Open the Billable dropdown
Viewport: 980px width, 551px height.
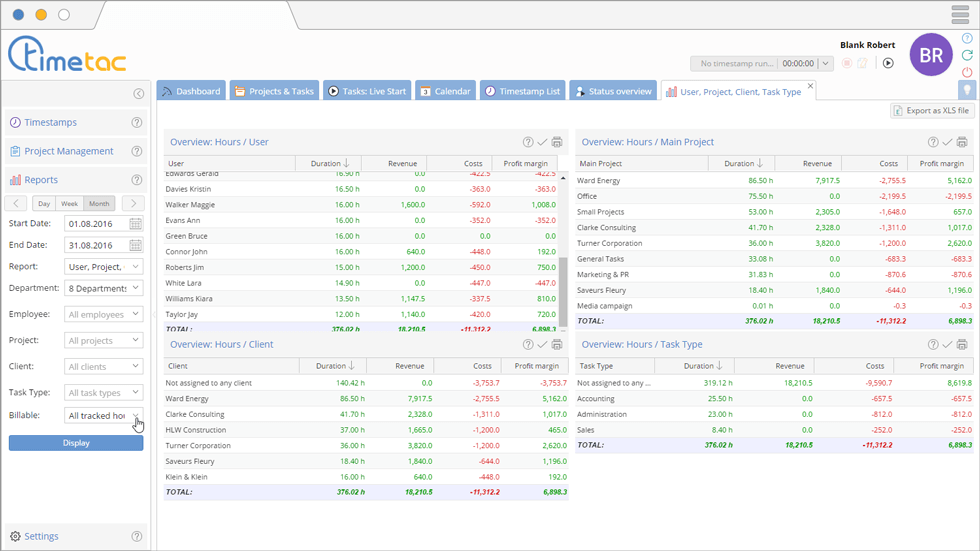104,415
